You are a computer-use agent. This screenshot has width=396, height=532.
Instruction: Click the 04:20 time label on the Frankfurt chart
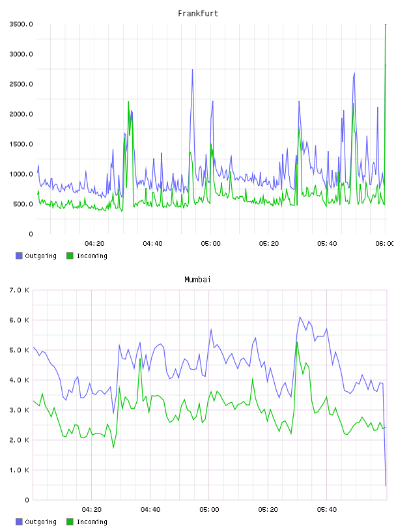point(94,243)
